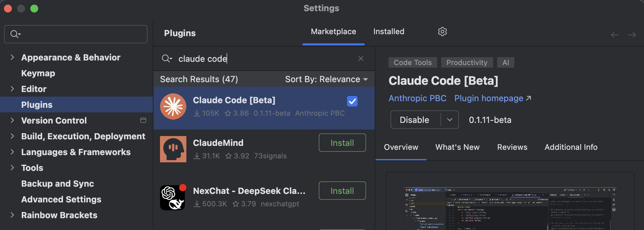Screen dimensions: 644x230
Task: Select Advanced Settings in tree
Action: pyautogui.click(x=61, y=199)
